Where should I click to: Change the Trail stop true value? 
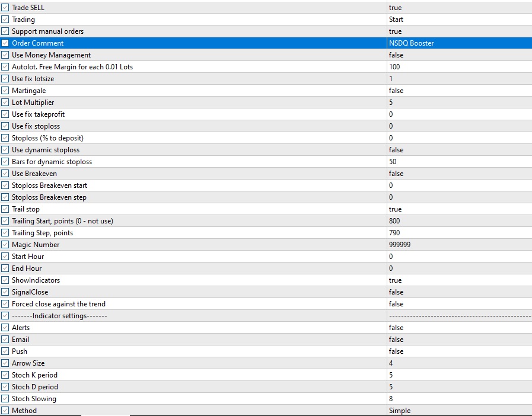(395, 209)
